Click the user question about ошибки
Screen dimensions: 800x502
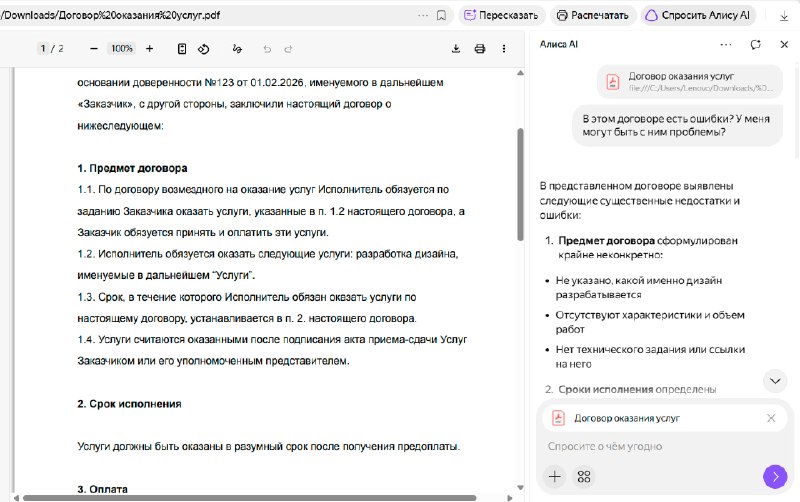(676, 126)
